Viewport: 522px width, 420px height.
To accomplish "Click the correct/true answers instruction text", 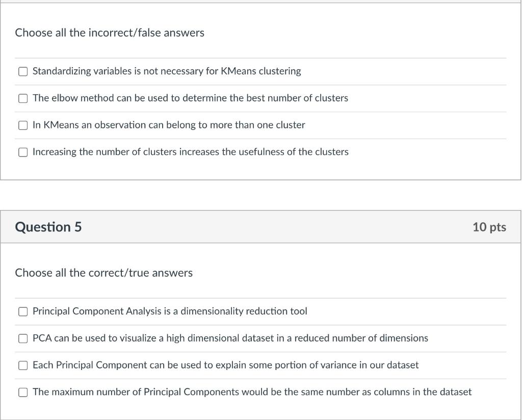I will [x=103, y=273].
